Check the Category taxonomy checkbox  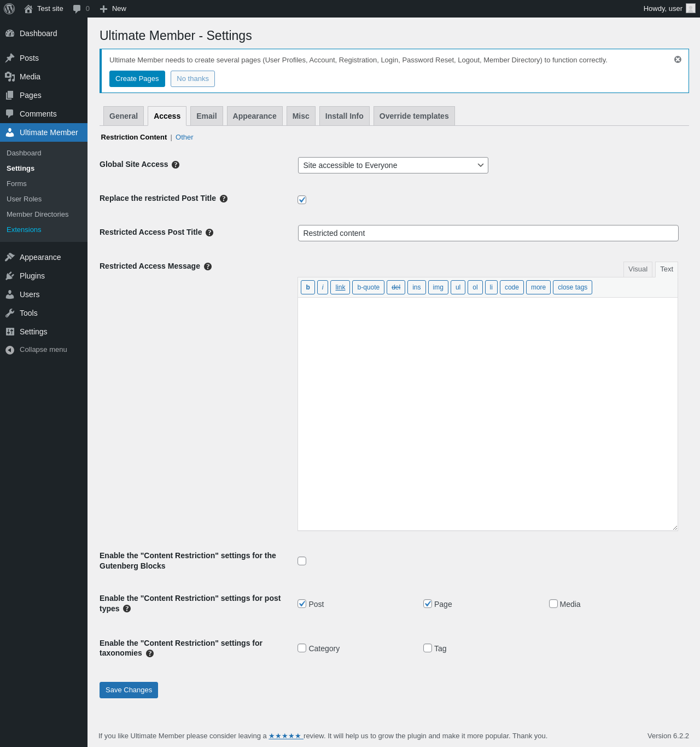[x=302, y=648]
